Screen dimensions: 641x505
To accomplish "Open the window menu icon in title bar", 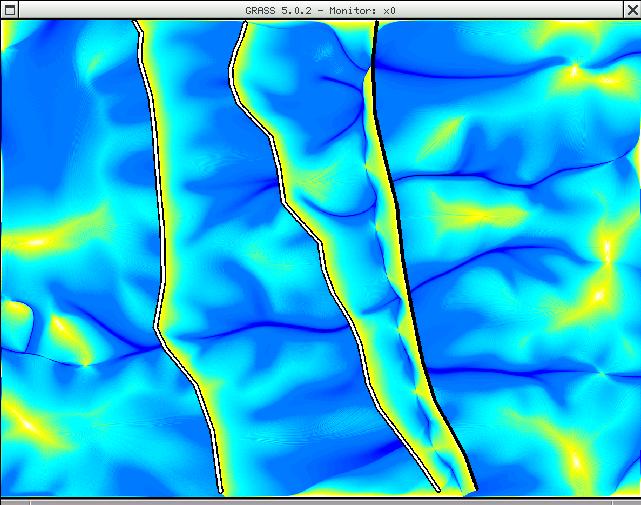I will tap(9, 10).
